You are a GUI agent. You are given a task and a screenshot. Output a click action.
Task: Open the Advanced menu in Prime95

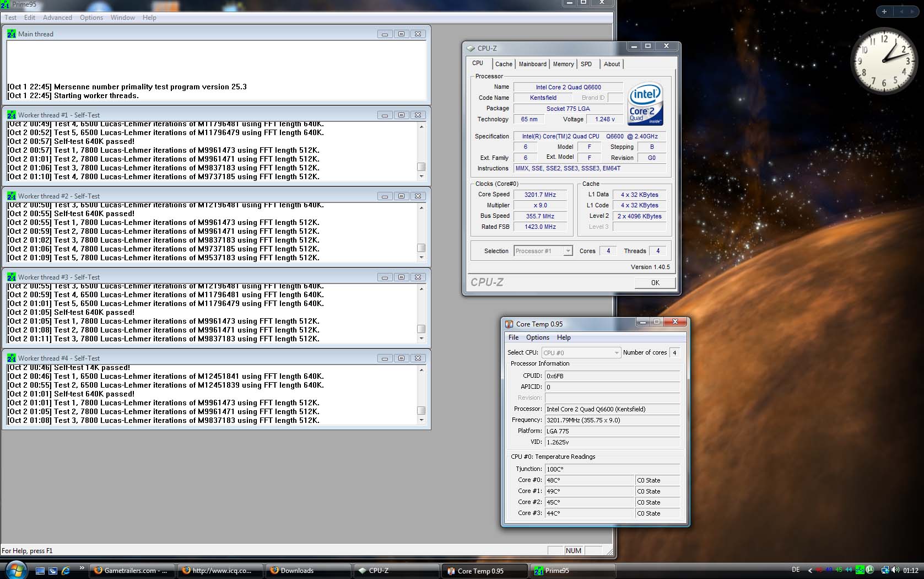pos(57,18)
